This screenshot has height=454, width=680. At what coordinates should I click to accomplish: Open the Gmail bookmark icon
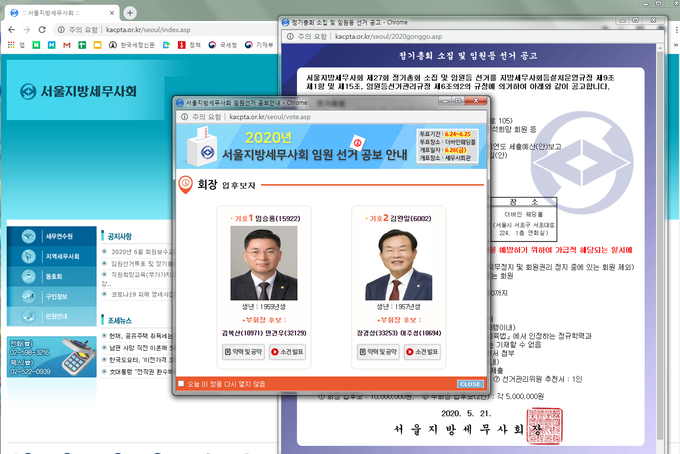coord(67,45)
